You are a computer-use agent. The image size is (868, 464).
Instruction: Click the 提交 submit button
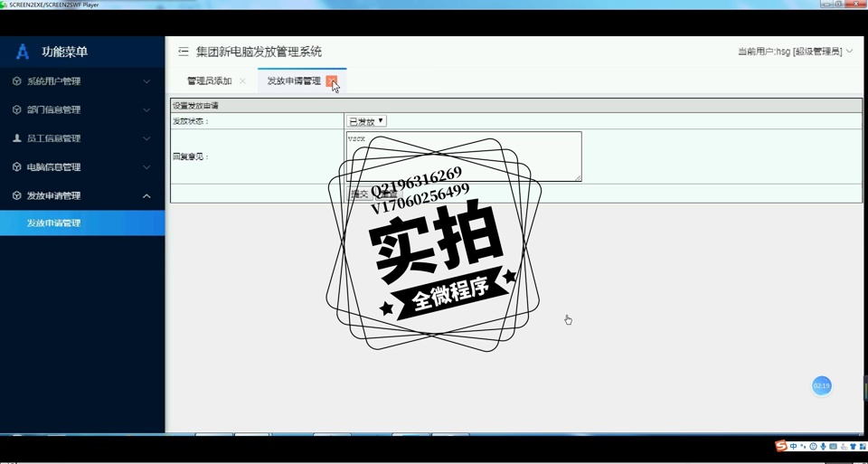pos(359,194)
